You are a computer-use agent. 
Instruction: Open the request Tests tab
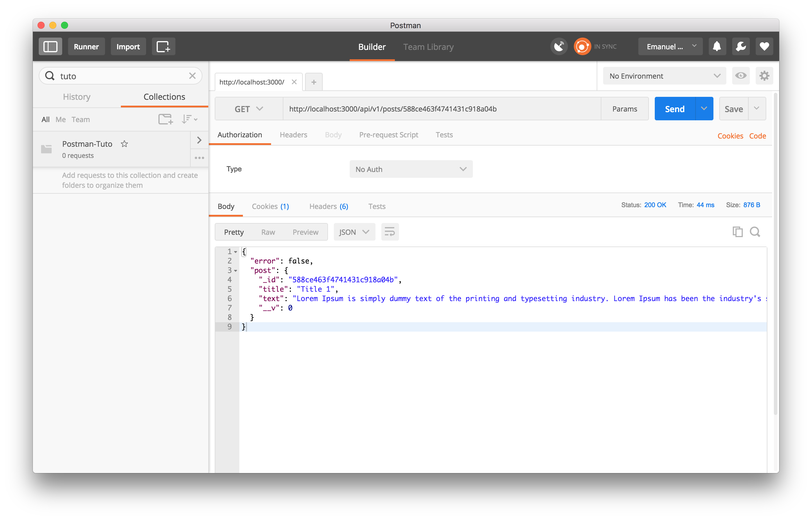[444, 135]
